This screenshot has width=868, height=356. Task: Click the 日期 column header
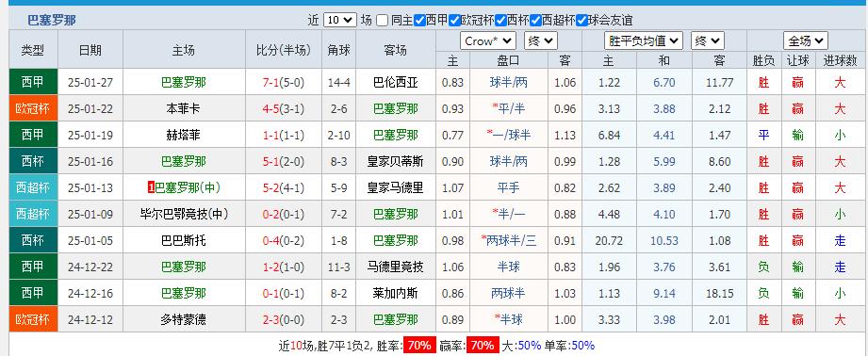tap(90, 50)
